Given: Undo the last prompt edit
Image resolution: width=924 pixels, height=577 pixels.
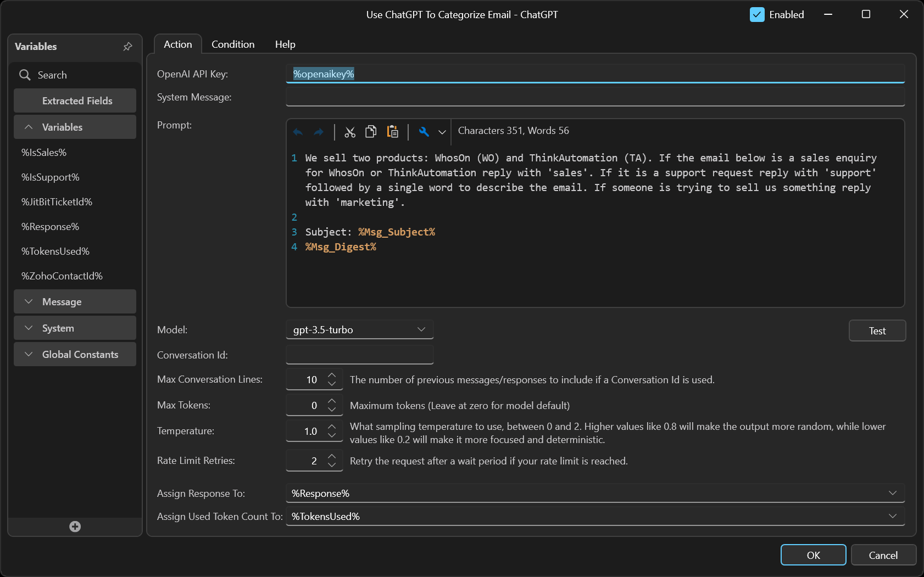Looking at the screenshot, I should point(298,132).
